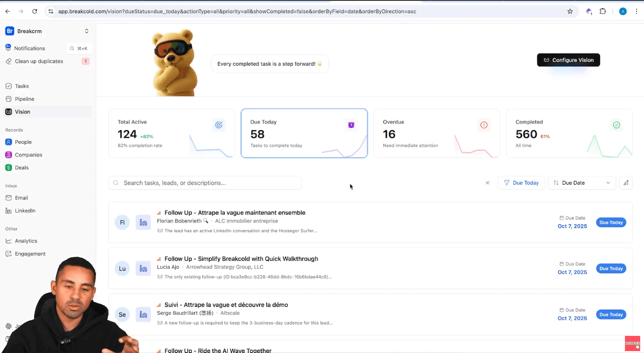The height and width of the screenshot is (353, 644).
Task: Open task Follow Up - Ride the AI Wave Together
Action: 218,350
